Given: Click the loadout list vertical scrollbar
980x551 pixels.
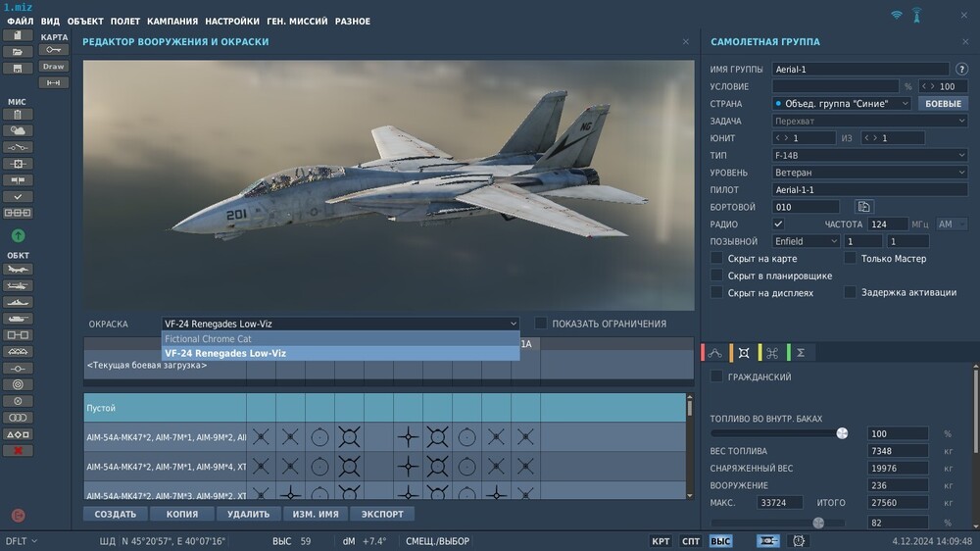Looking at the screenshot, I should pyautogui.click(x=689, y=446).
